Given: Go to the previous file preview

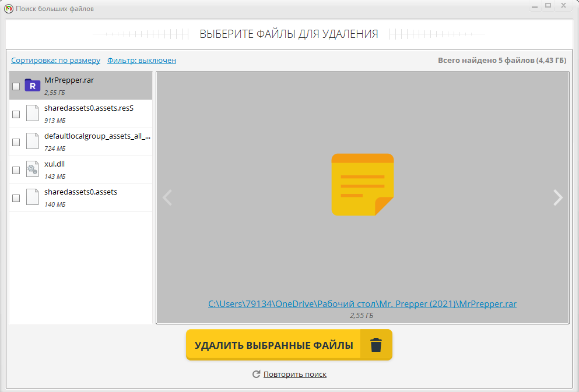Looking at the screenshot, I should click(x=167, y=197).
